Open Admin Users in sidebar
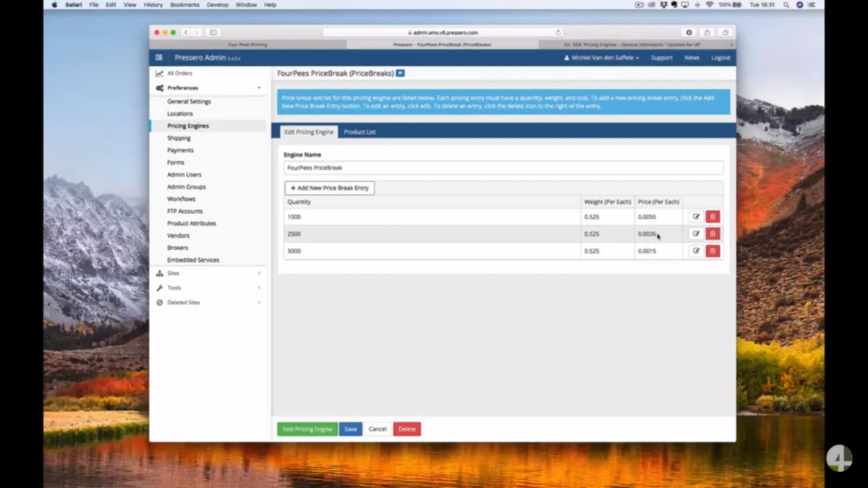868x488 pixels. coord(184,175)
